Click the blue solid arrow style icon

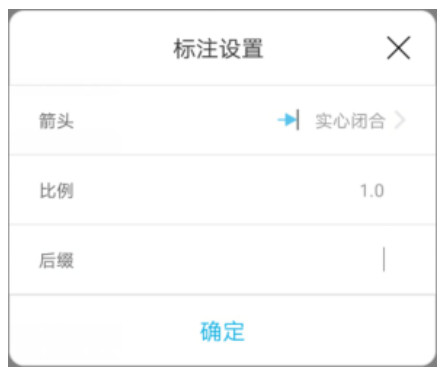(288, 120)
